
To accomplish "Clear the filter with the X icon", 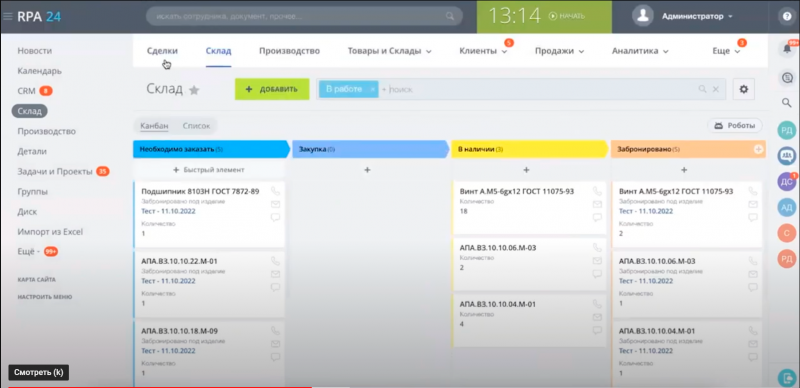I will (716, 89).
